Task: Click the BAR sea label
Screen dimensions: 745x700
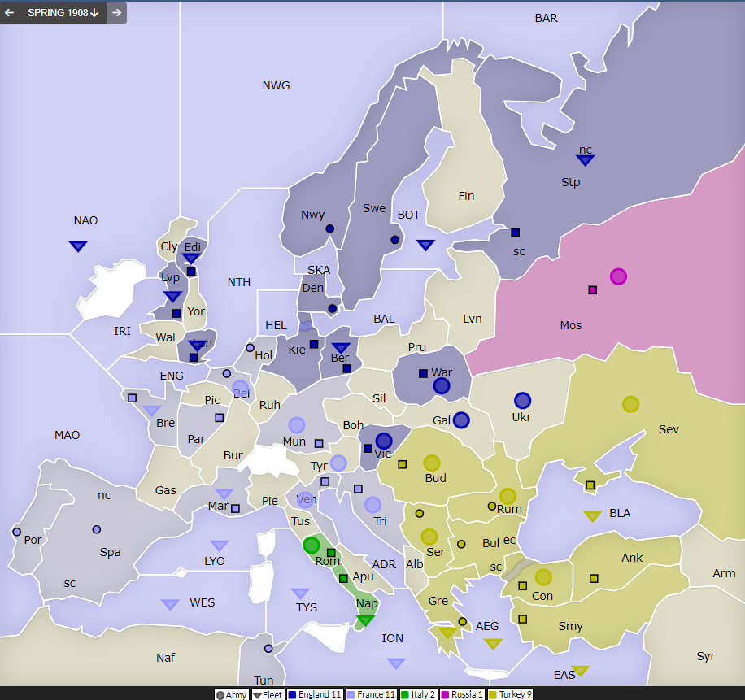Action: 547,18
